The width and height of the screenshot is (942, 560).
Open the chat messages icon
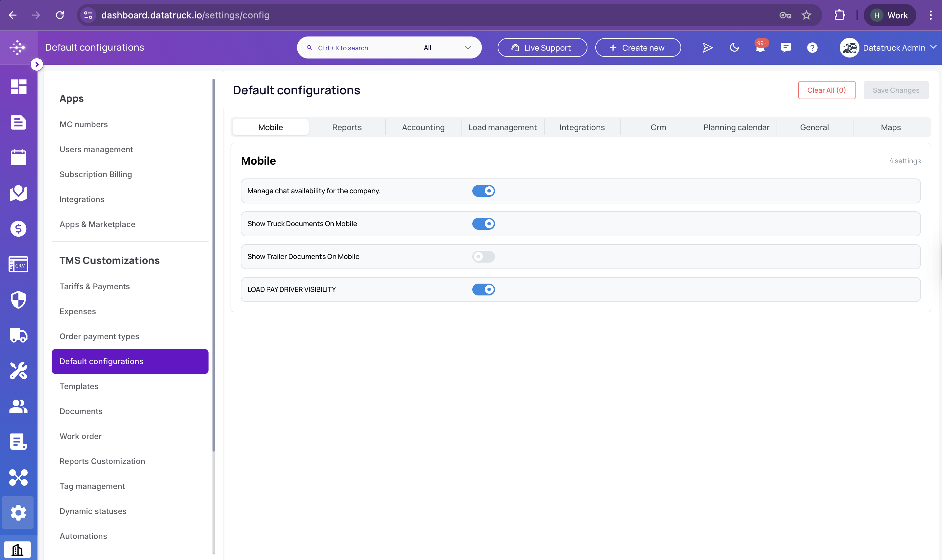tap(786, 48)
